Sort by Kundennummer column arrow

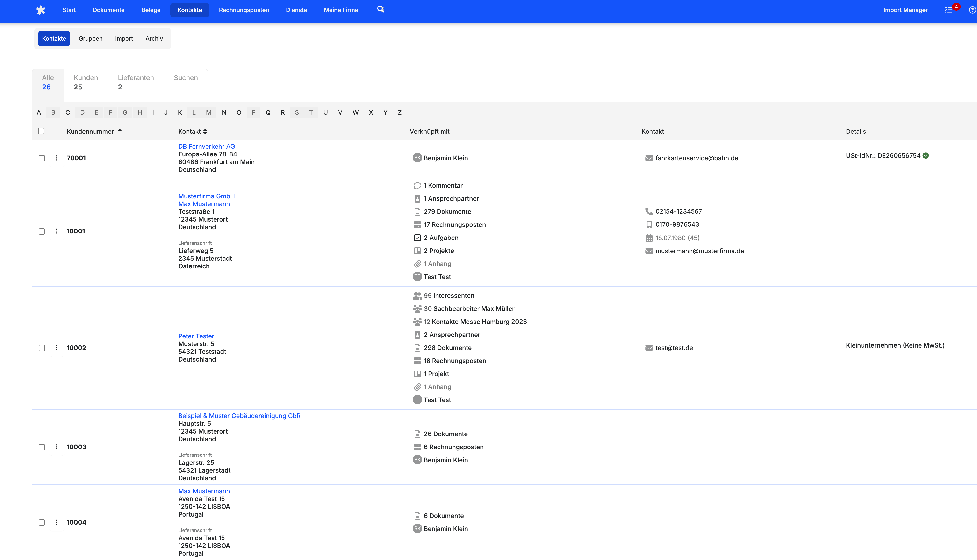tap(120, 131)
